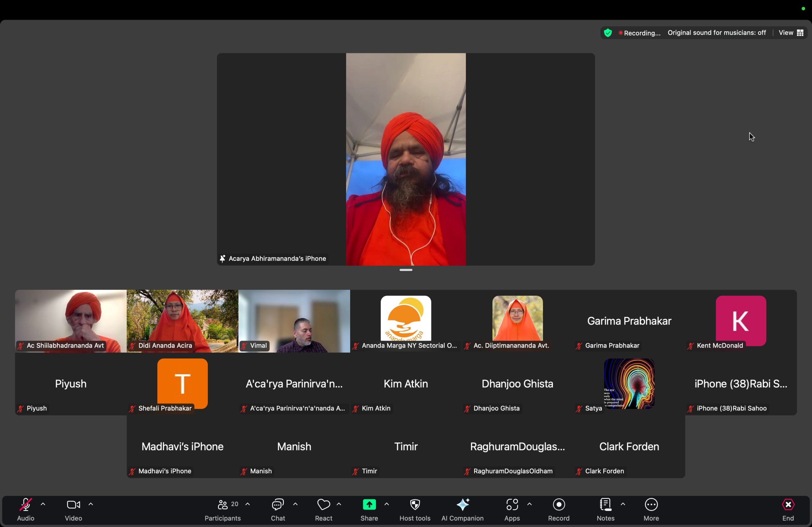812x527 pixels.
Task: Expand audio options arrow
Action: pyautogui.click(x=43, y=504)
